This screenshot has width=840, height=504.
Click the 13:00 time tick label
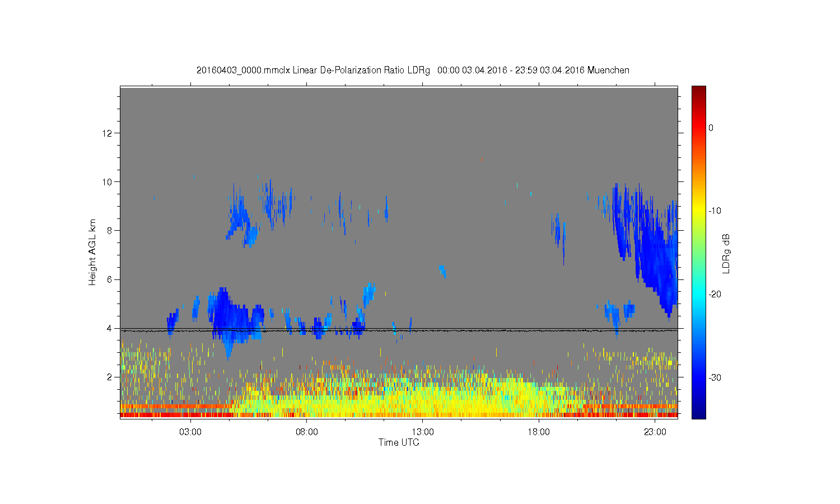423,432
